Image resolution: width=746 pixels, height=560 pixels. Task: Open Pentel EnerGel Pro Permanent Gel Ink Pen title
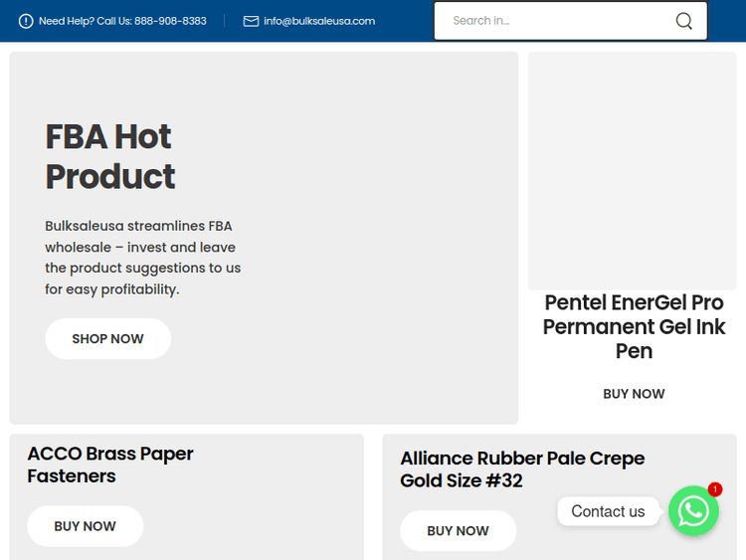tap(634, 326)
